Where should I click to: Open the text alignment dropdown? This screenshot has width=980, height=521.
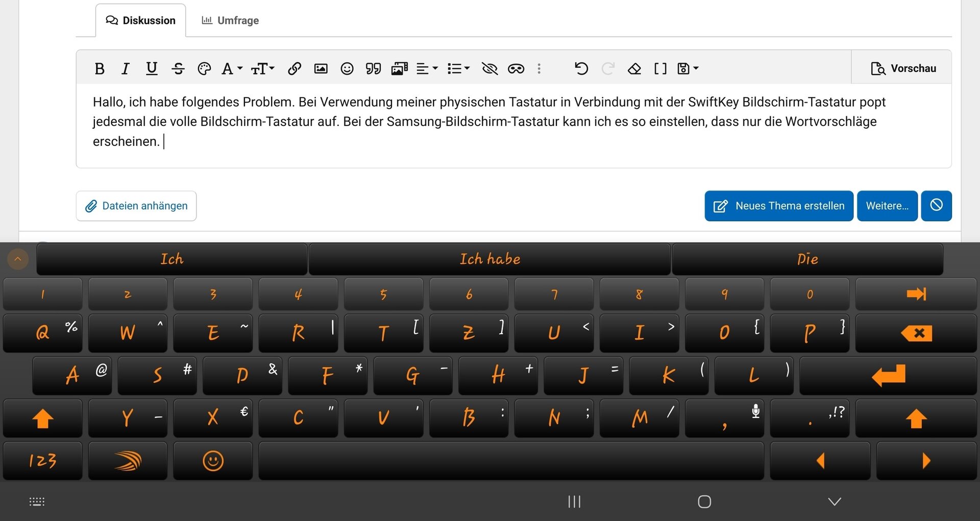click(427, 68)
